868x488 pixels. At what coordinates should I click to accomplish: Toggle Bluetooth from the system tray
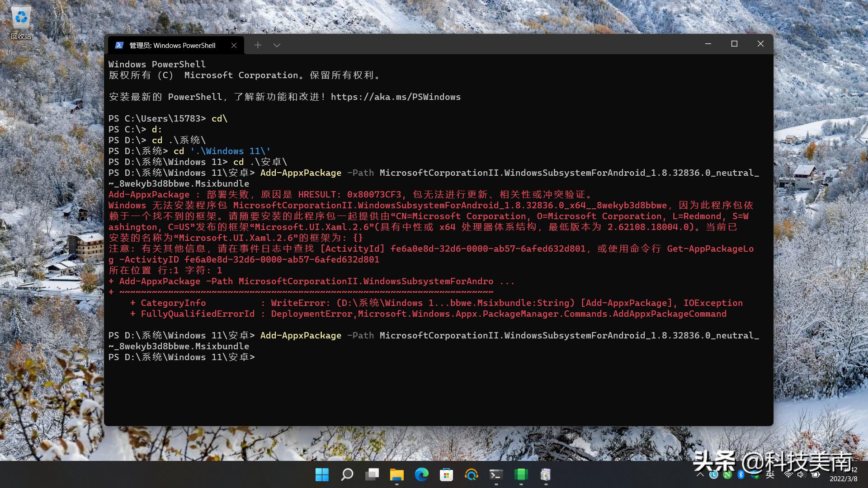[x=741, y=475]
